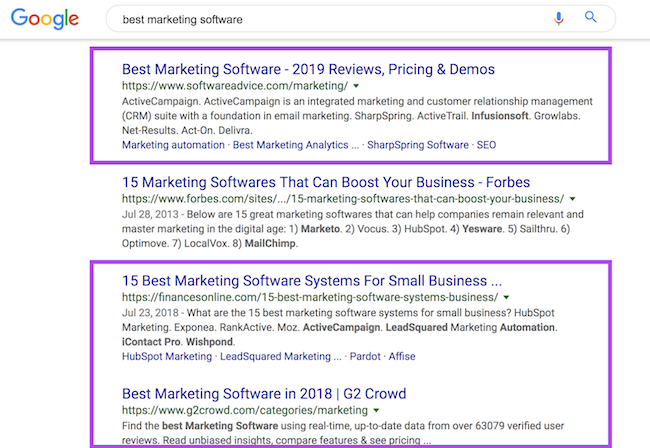Open the 'SEO' sitelink
This screenshot has width=650, height=448.
(486, 145)
